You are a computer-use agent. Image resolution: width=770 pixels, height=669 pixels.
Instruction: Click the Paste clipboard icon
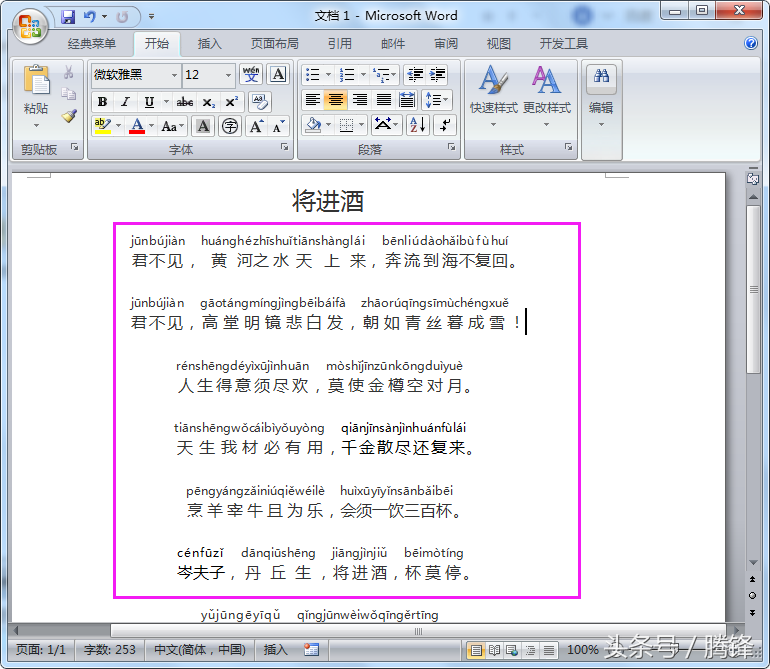36,80
